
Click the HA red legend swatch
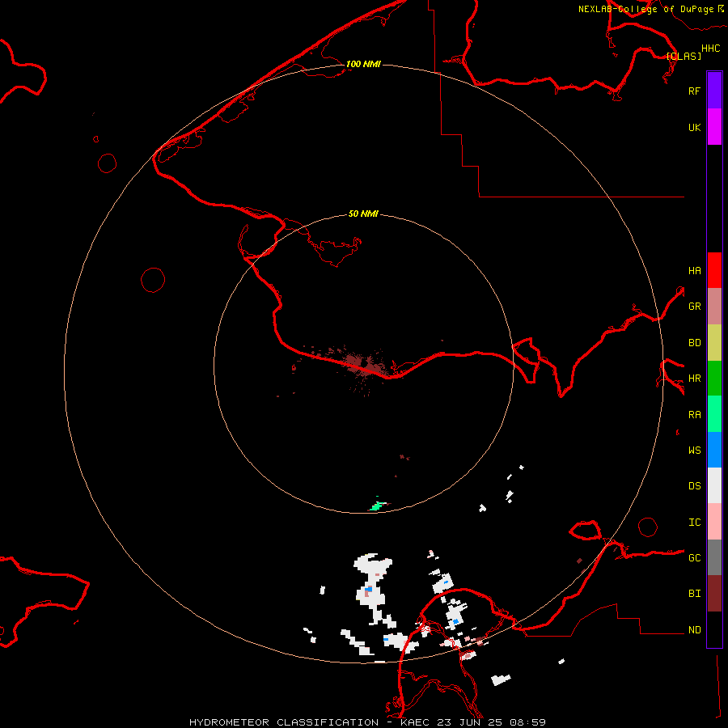(714, 270)
